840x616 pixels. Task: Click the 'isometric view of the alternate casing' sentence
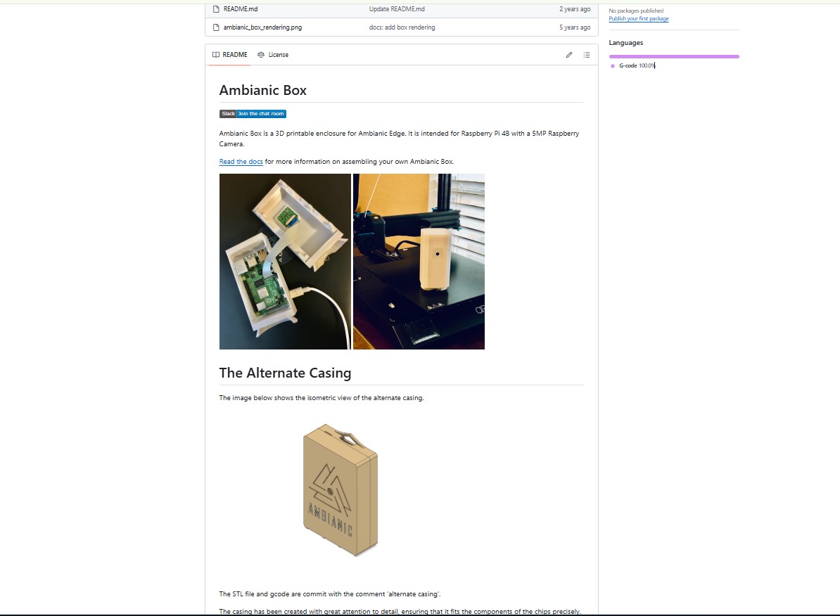click(322, 398)
